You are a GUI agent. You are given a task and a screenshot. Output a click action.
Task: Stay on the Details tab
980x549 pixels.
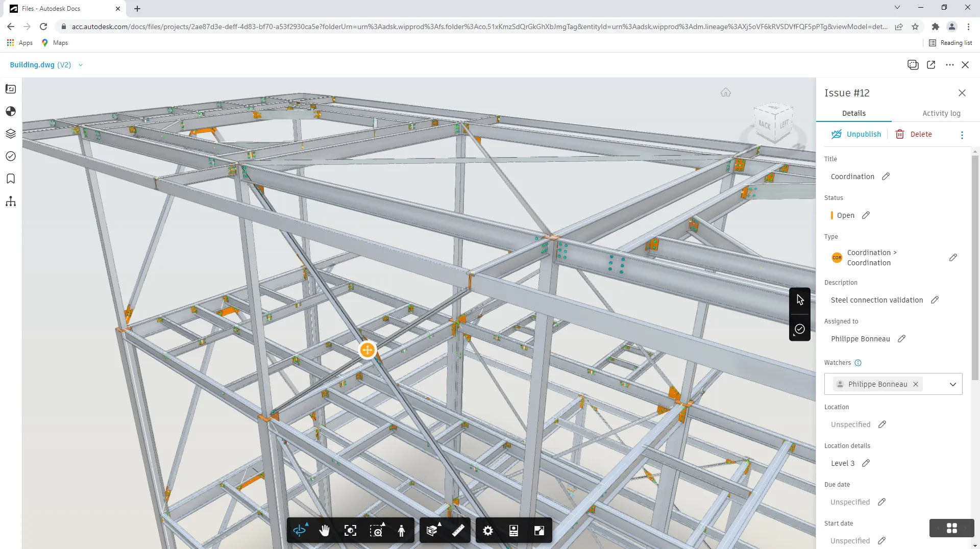pos(854,113)
